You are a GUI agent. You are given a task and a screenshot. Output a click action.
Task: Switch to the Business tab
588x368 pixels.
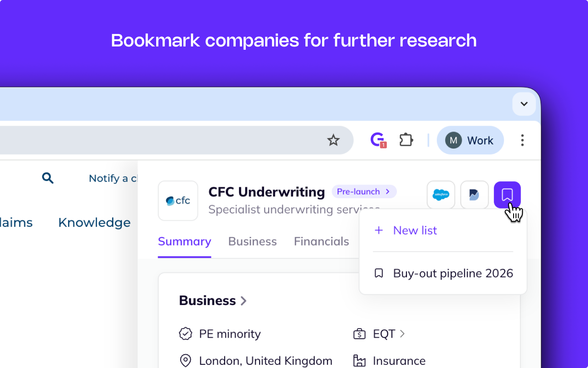coord(253,241)
